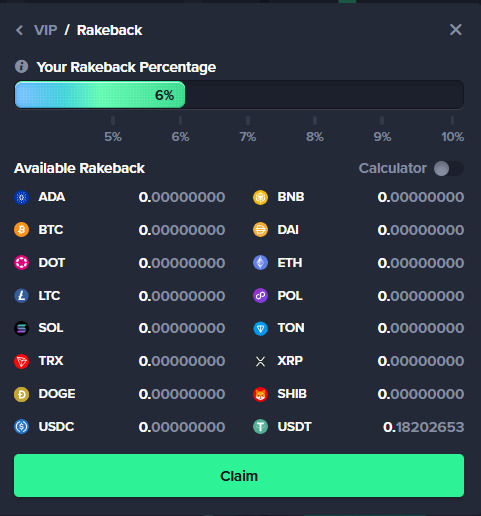Click the Your Rakeback Percentage heading
The image size is (481, 516).
[x=126, y=67]
